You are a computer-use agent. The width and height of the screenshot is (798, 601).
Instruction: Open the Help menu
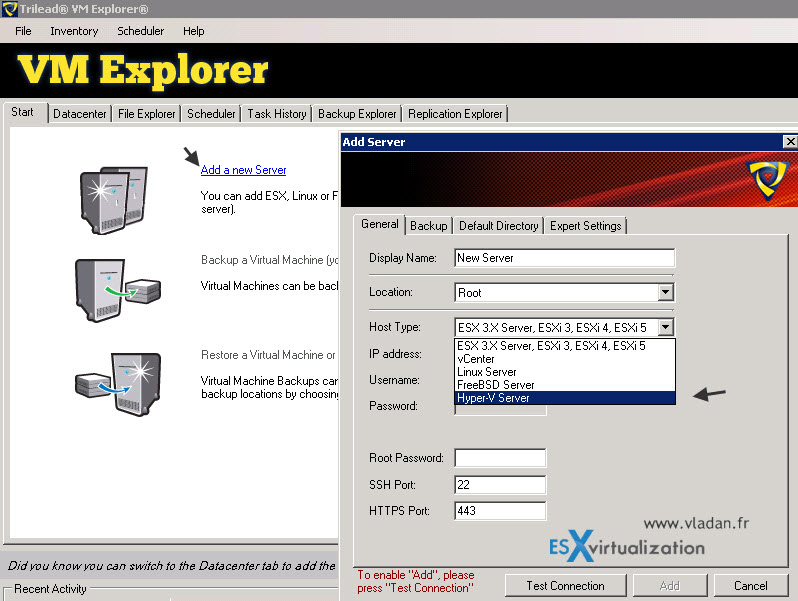193,31
